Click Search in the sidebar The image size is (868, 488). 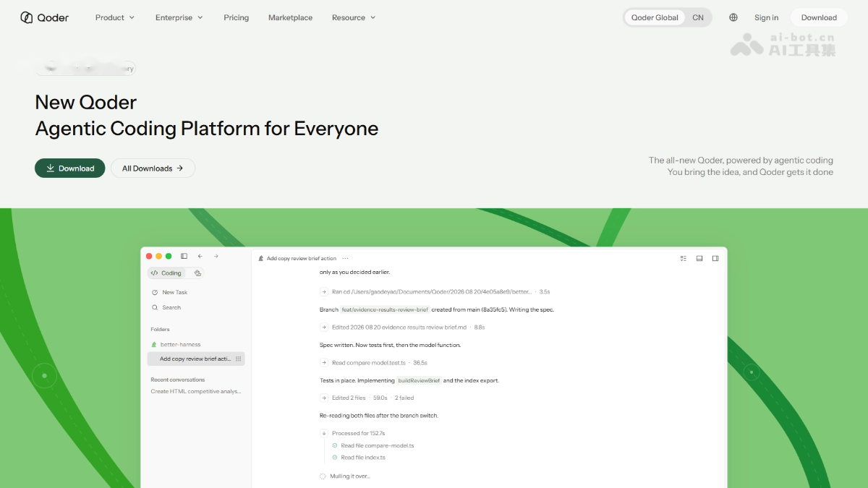pyautogui.click(x=171, y=307)
